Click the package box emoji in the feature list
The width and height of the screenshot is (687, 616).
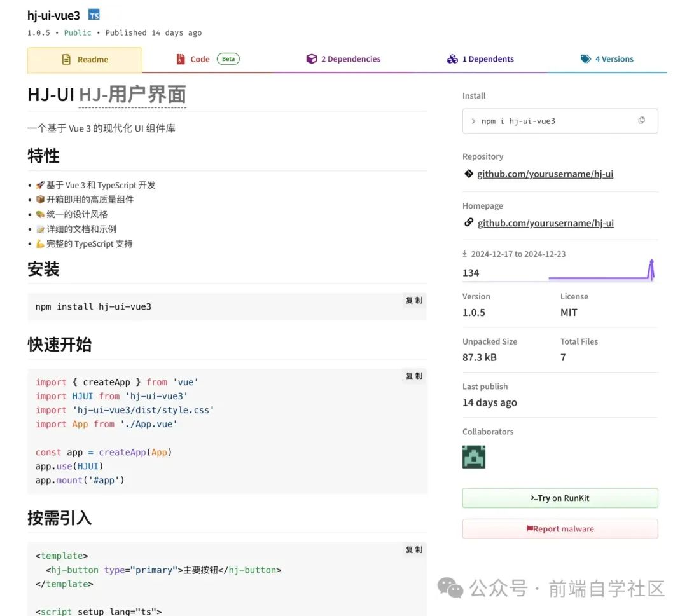(40, 199)
